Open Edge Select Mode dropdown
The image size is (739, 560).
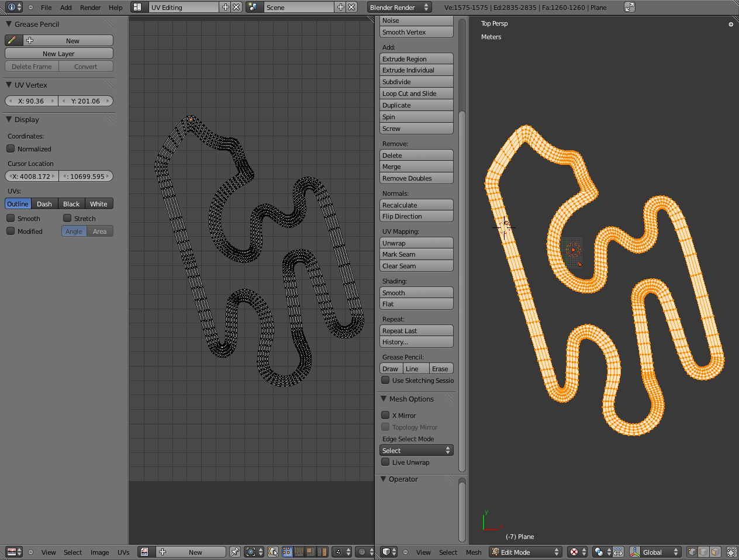416,450
